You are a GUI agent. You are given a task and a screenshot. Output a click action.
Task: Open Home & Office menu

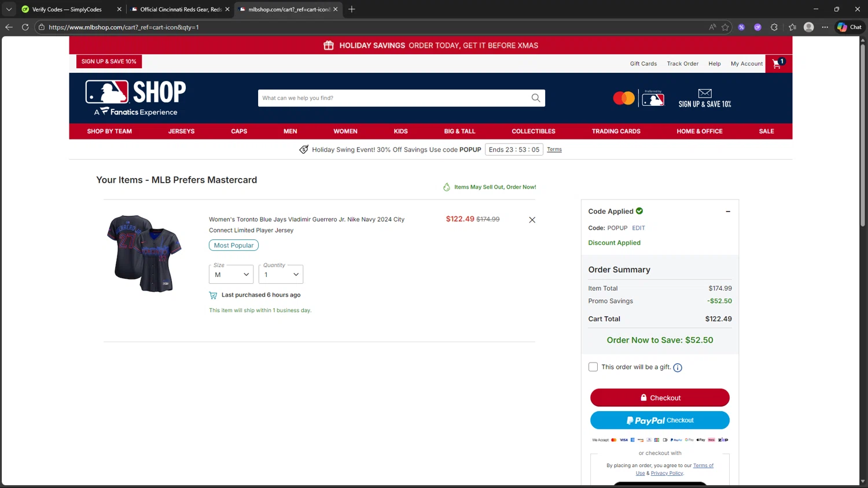click(700, 131)
